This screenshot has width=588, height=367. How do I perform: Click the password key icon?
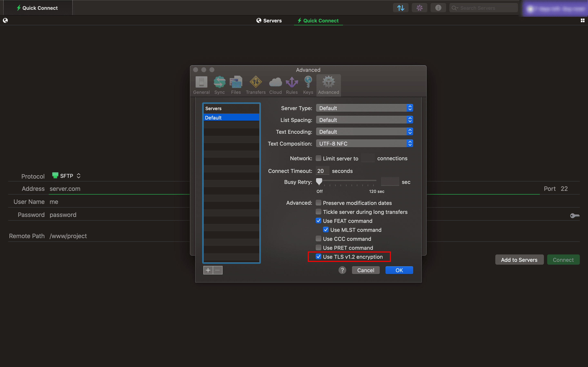pos(575,216)
